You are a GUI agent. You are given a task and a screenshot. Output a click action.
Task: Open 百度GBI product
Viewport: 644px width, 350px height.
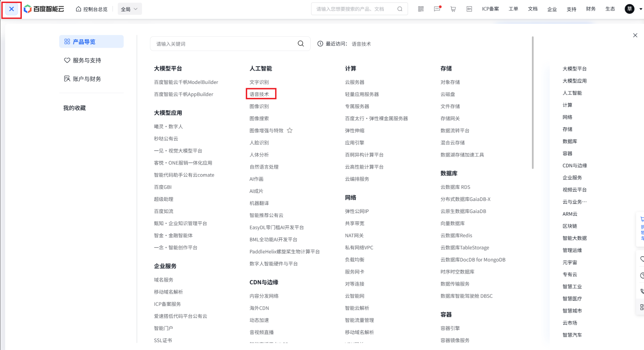tap(163, 187)
